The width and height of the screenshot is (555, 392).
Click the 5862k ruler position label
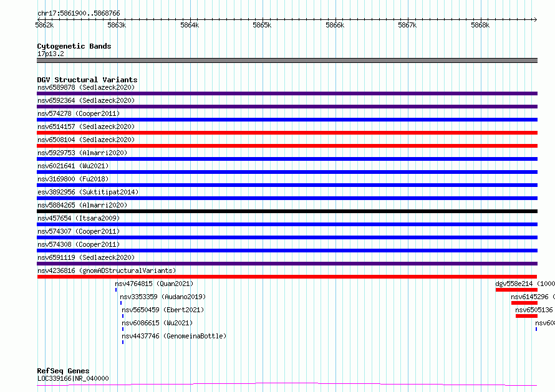(45, 25)
